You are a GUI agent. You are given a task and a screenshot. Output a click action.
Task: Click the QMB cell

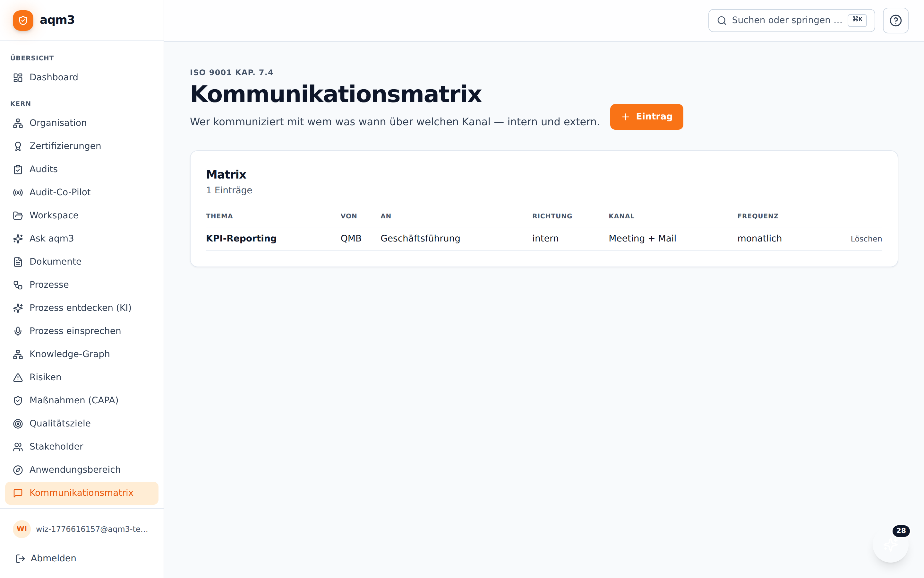351,239
